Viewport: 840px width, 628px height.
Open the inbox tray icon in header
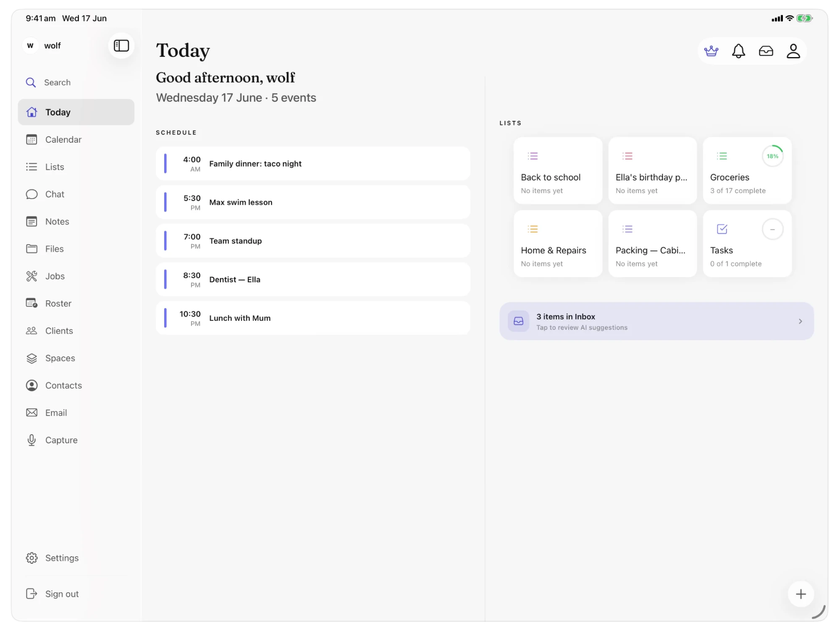[x=766, y=51]
